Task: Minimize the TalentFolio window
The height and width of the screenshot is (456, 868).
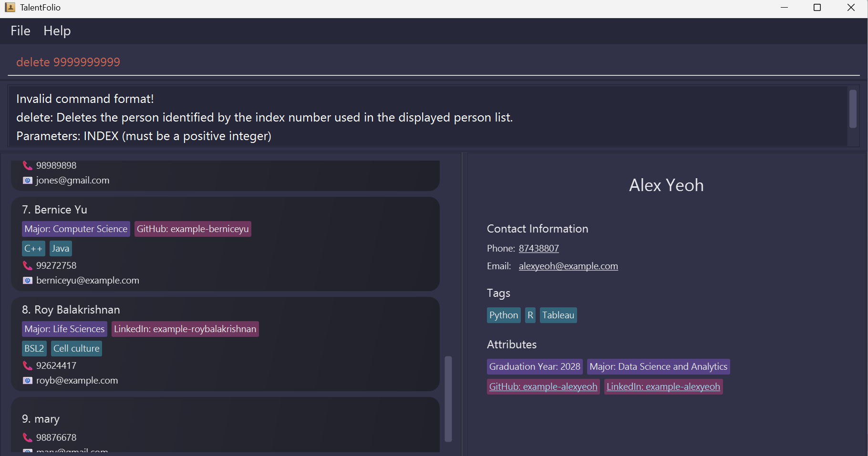Action: [x=784, y=8]
